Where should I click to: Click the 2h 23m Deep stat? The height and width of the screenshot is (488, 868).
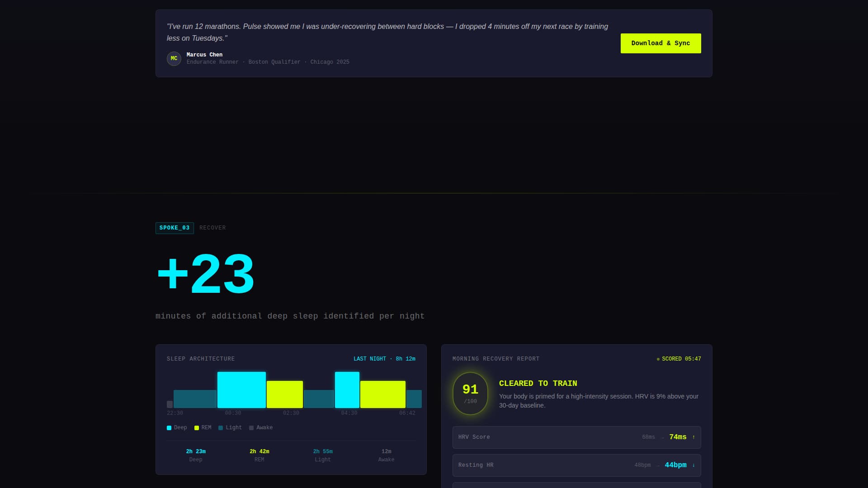point(196,455)
